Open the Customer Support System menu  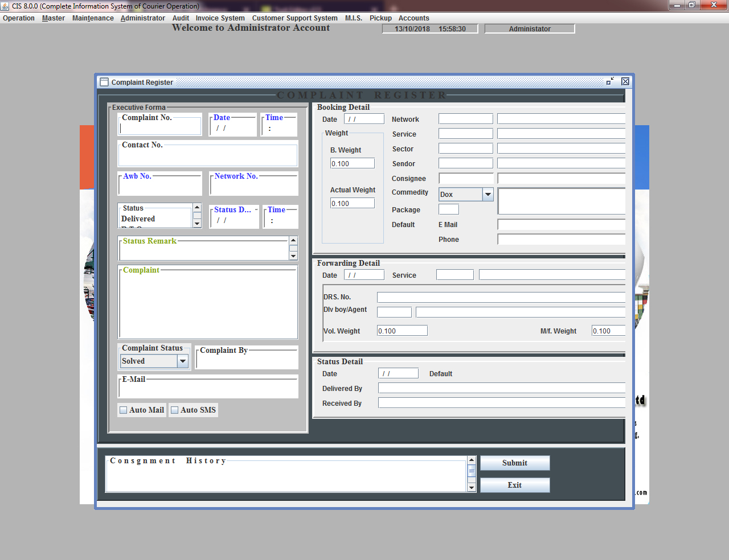[295, 18]
